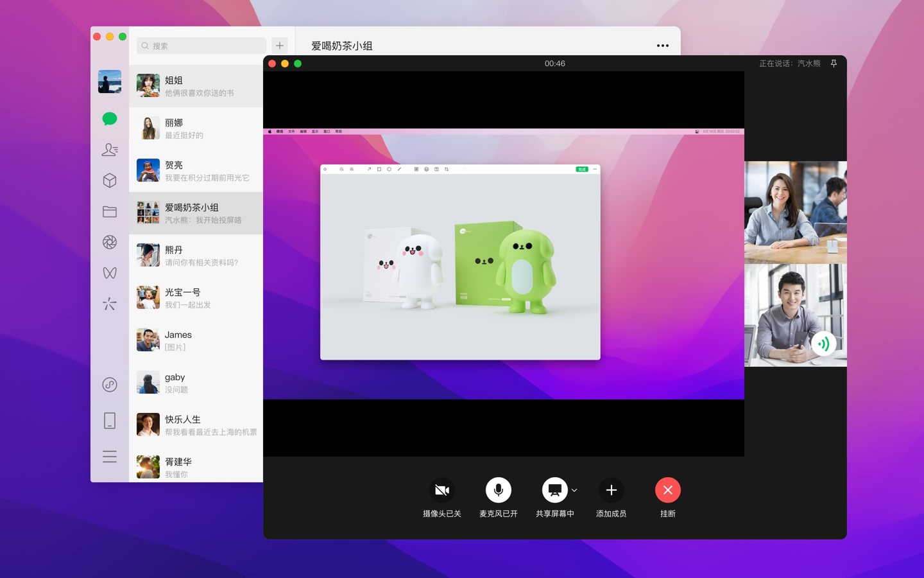Image resolution: width=924 pixels, height=578 pixels.
Task: Open the screen sharing options chevron
Action: (x=574, y=490)
